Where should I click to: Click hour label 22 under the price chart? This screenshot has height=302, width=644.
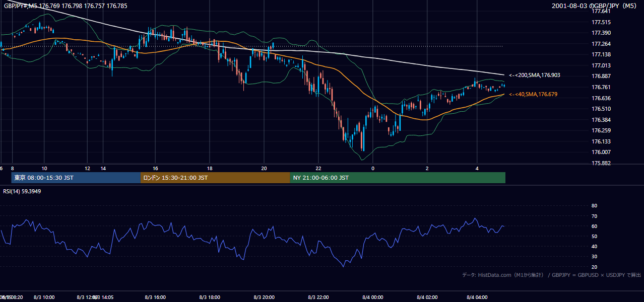[318, 168]
